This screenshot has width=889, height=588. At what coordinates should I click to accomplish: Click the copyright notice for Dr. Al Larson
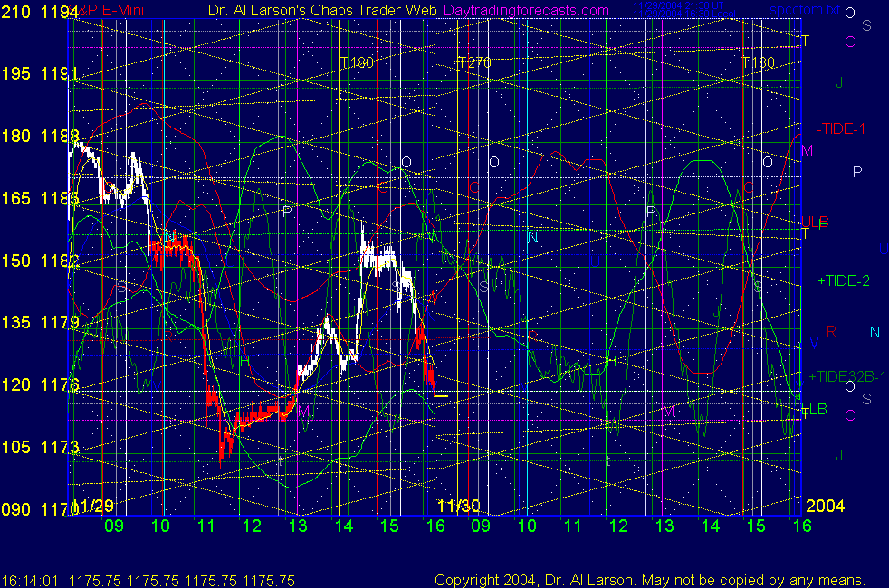650,580
